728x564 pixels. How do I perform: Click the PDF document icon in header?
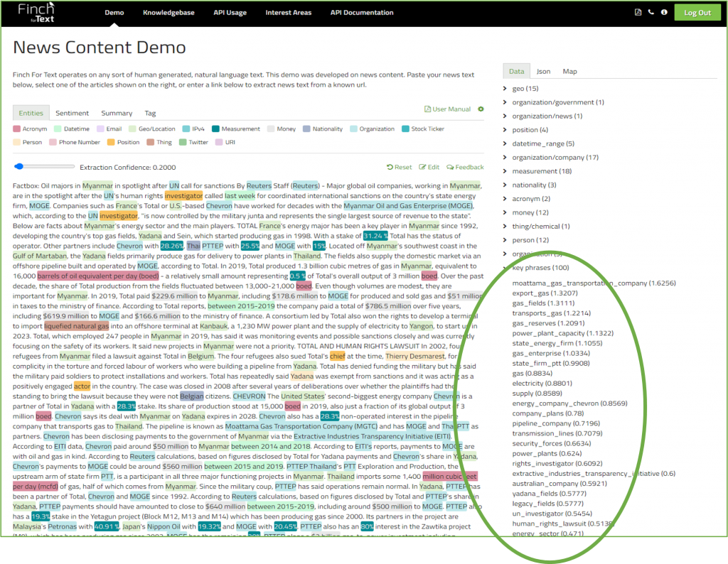pos(638,13)
